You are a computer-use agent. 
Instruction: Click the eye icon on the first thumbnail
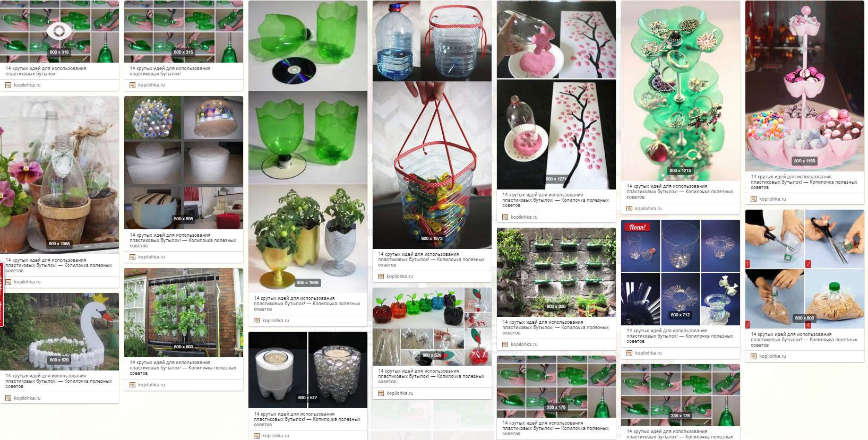[59, 32]
